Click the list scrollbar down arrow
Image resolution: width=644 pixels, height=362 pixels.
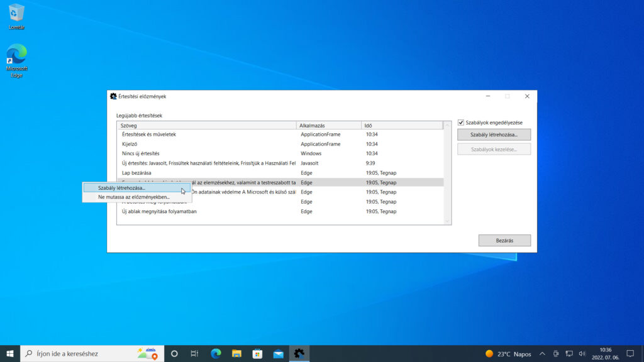click(x=448, y=221)
